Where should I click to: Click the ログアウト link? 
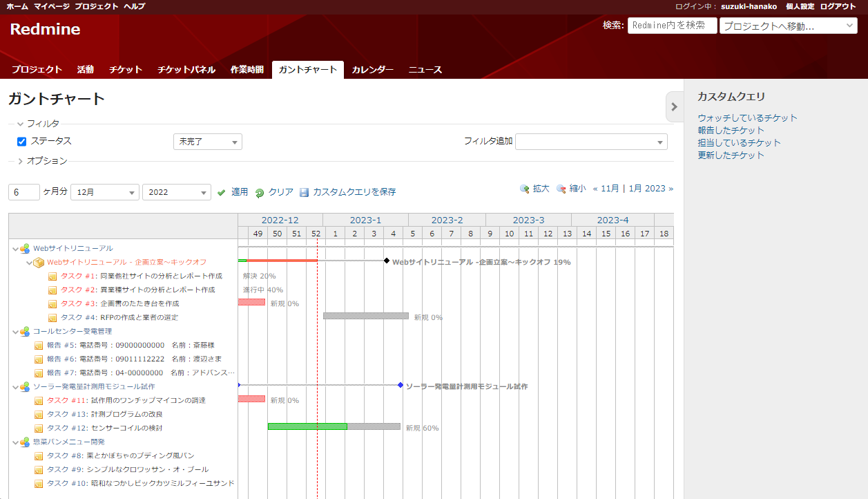838,6
